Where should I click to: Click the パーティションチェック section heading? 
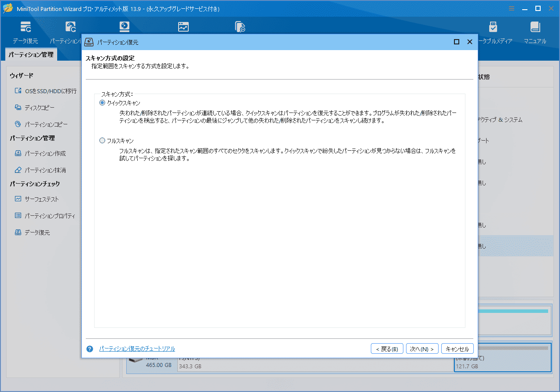pos(35,184)
